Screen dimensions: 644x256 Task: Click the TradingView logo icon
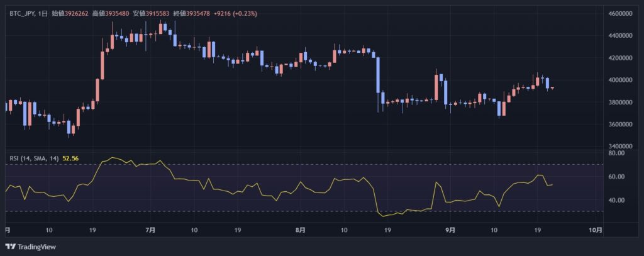tap(9, 247)
